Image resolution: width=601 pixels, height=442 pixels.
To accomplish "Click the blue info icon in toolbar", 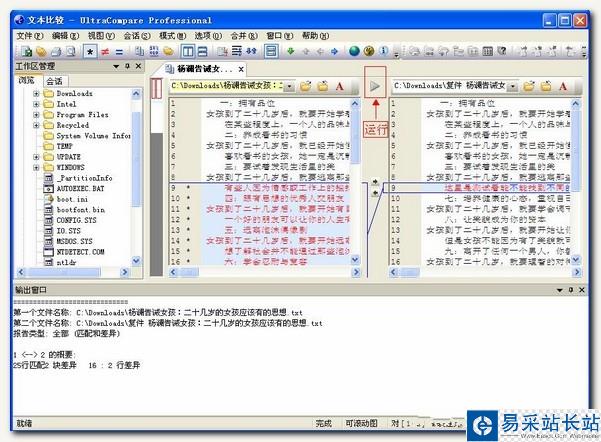I will pos(384,51).
